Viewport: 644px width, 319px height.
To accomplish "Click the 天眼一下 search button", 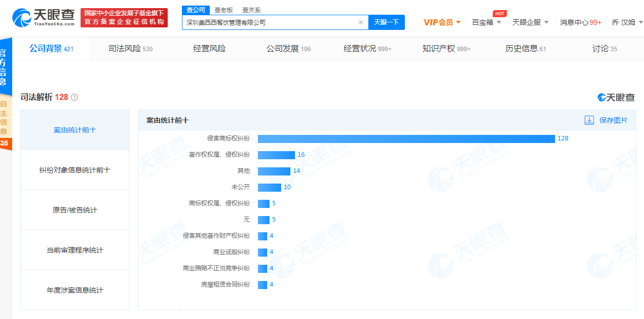I will click(386, 22).
